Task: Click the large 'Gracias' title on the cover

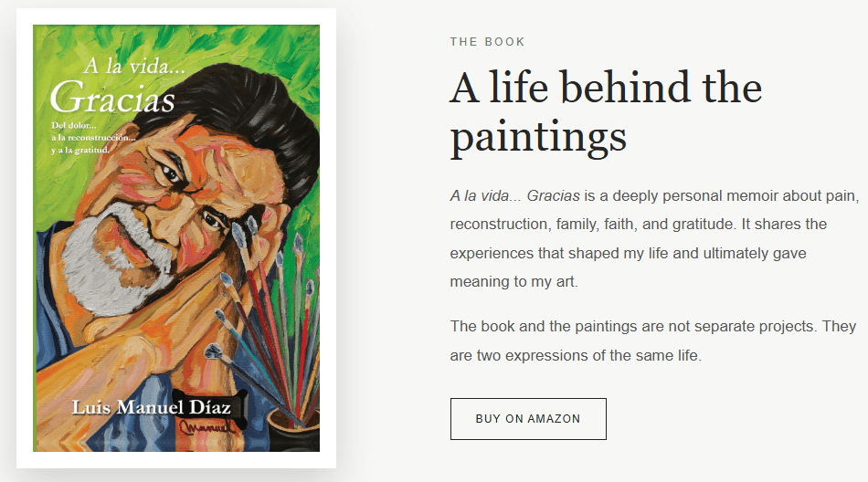Action: (113, 98)
